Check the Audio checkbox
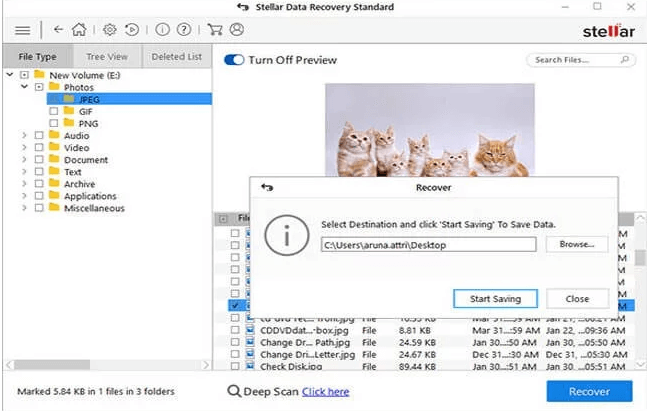 [x=39, y=135]
